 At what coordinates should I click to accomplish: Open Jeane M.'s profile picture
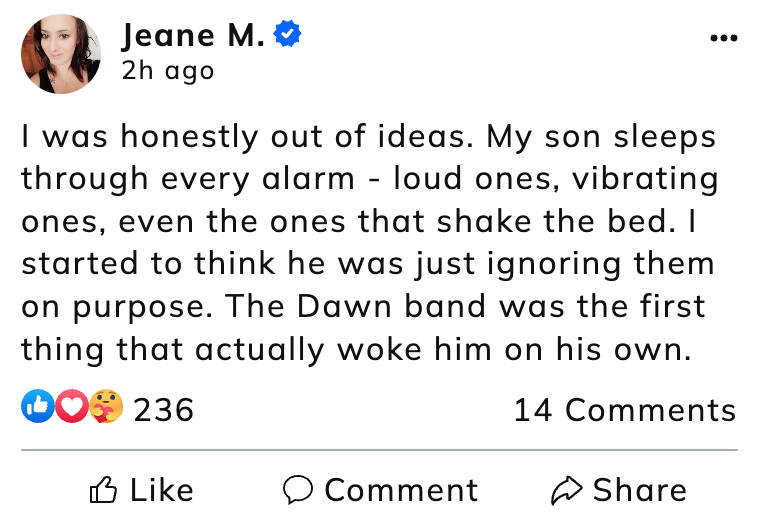click(x=61, y=54)
